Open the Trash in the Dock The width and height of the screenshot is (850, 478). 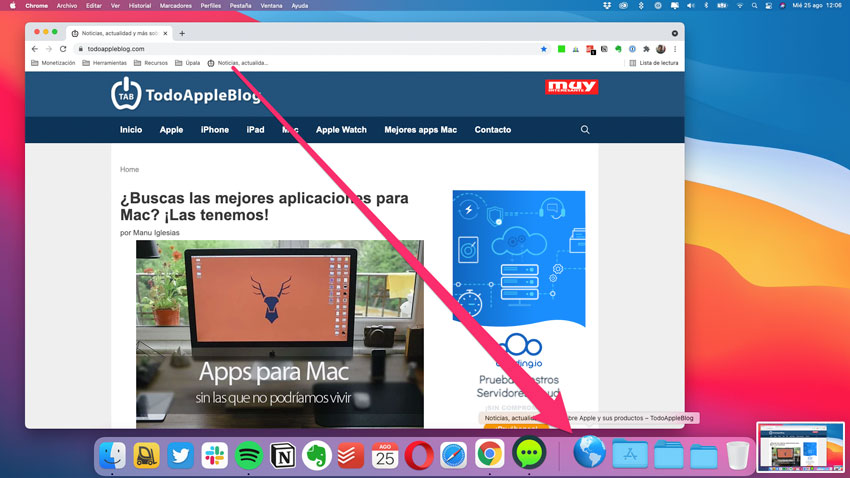737,455
